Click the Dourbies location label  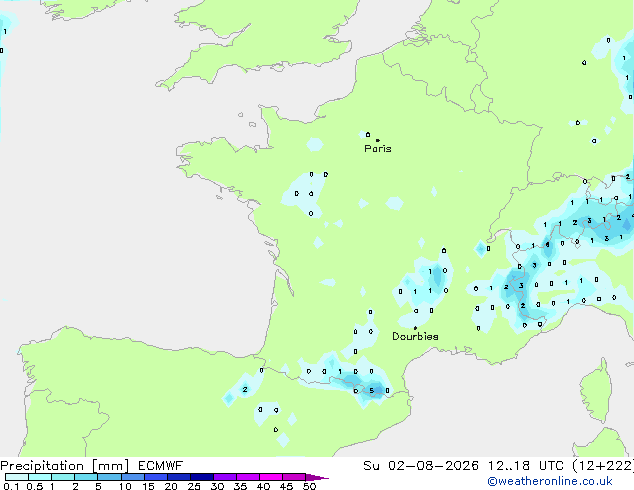point(415,336)
